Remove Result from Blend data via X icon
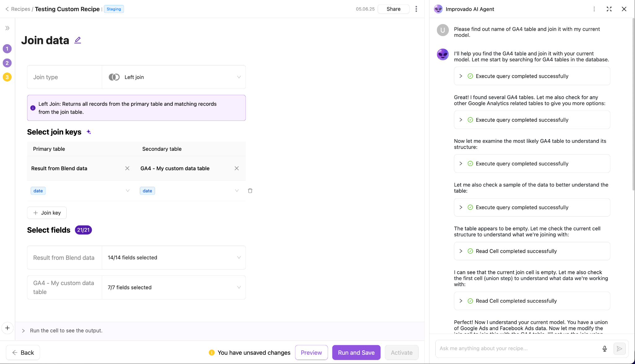 click(127, 168)
